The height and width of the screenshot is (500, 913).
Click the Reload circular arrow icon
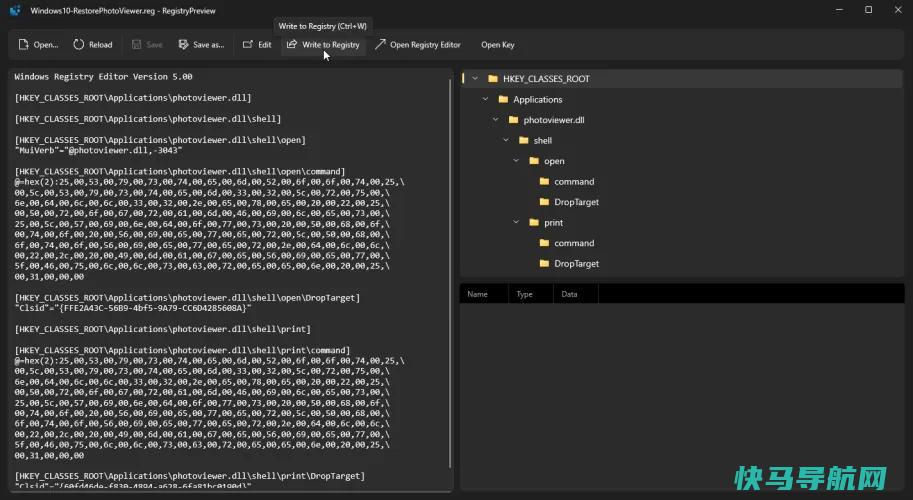pyautogui.click(x=79, y=44)
